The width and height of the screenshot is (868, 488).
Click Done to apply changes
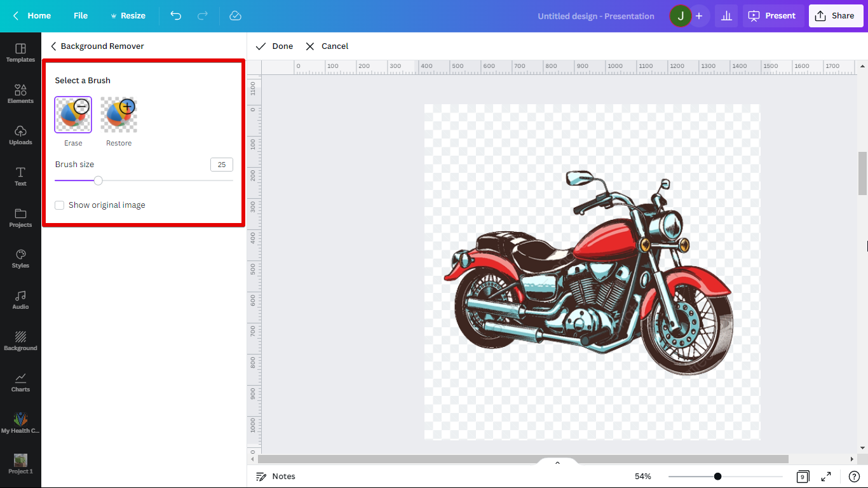click(x=275, y=46)
